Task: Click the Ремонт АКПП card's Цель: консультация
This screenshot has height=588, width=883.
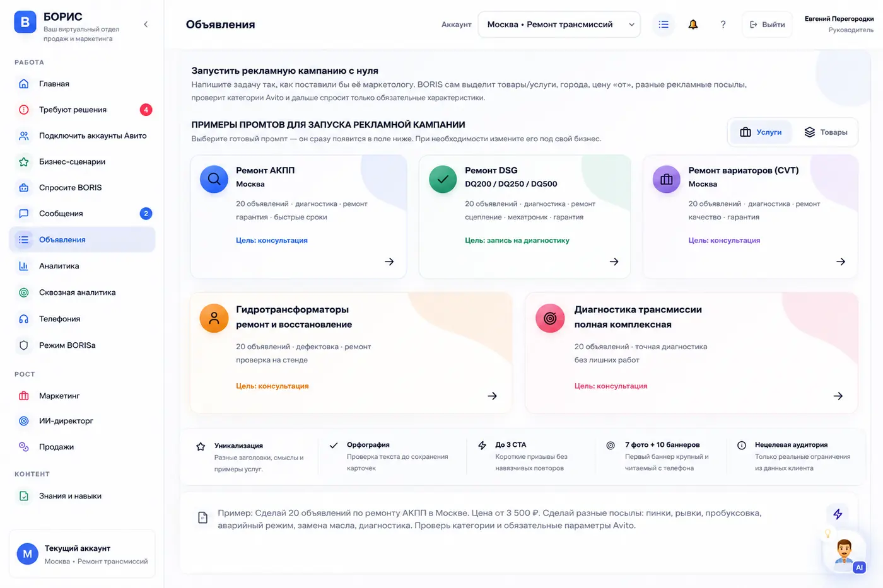Action: [x=272, y=240]
